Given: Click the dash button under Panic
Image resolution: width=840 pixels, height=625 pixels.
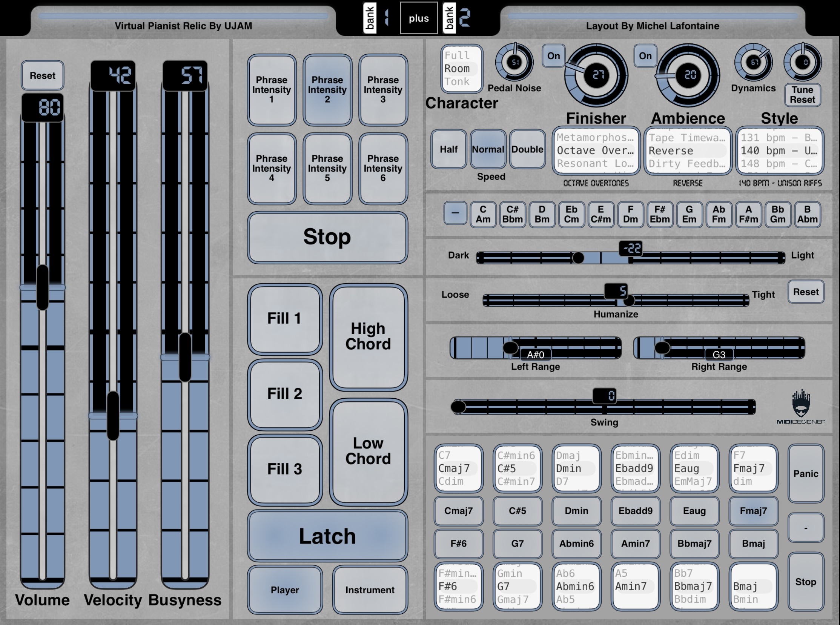Looking at the screenshot, I should coord(806,528).
